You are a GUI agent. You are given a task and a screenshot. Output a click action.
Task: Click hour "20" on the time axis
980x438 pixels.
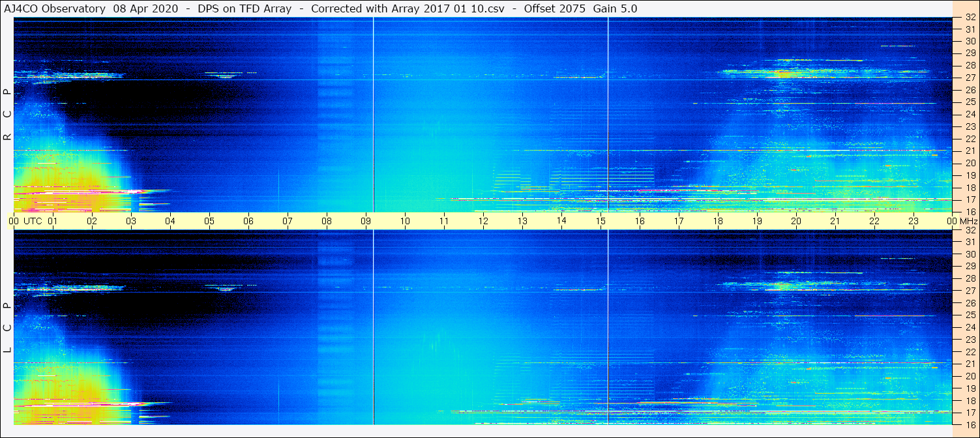[796, 221]
